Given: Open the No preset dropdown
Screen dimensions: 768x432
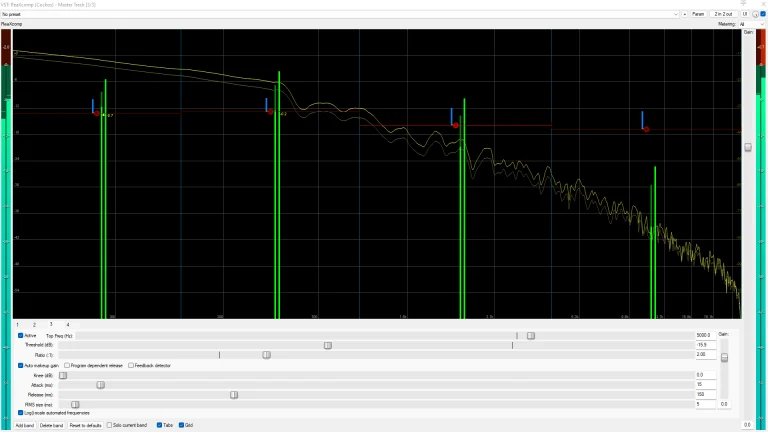Looking at the screenshot, I should coord(340,14).
